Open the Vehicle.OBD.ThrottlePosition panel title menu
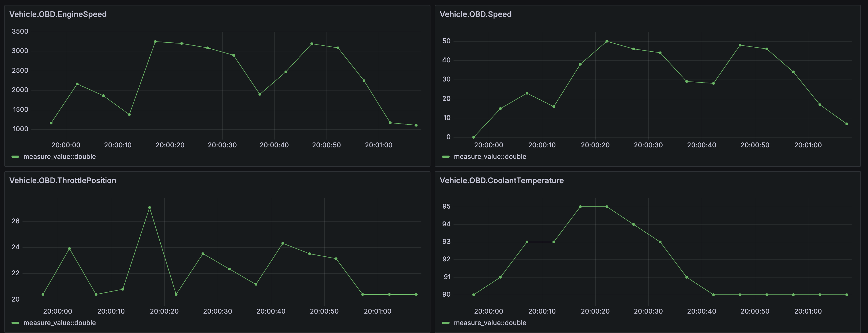 coord(63,180)
